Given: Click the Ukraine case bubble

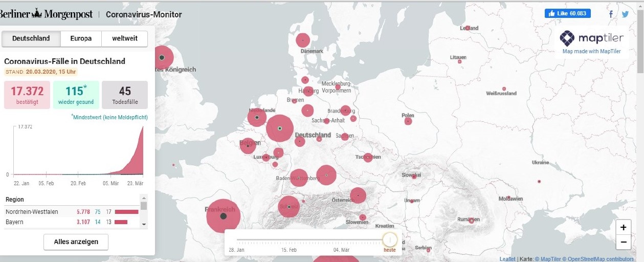Looking at the screenshot, I should [539, 181].
